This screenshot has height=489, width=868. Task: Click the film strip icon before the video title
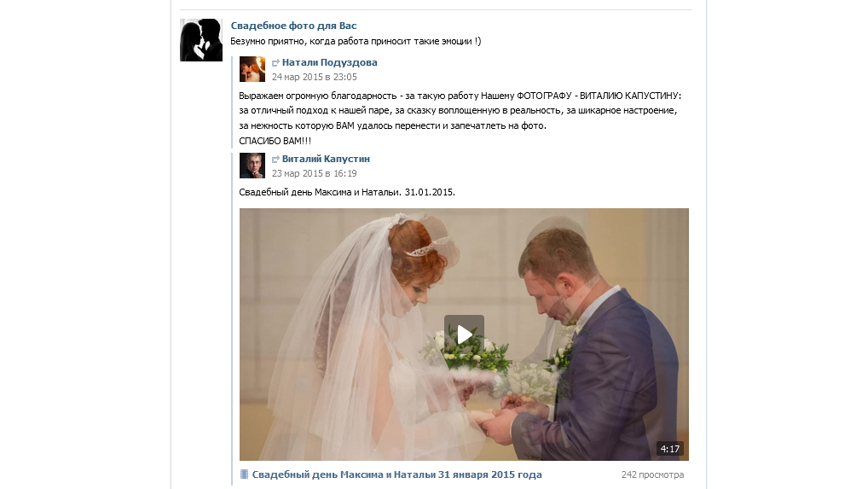coord(244,474)
